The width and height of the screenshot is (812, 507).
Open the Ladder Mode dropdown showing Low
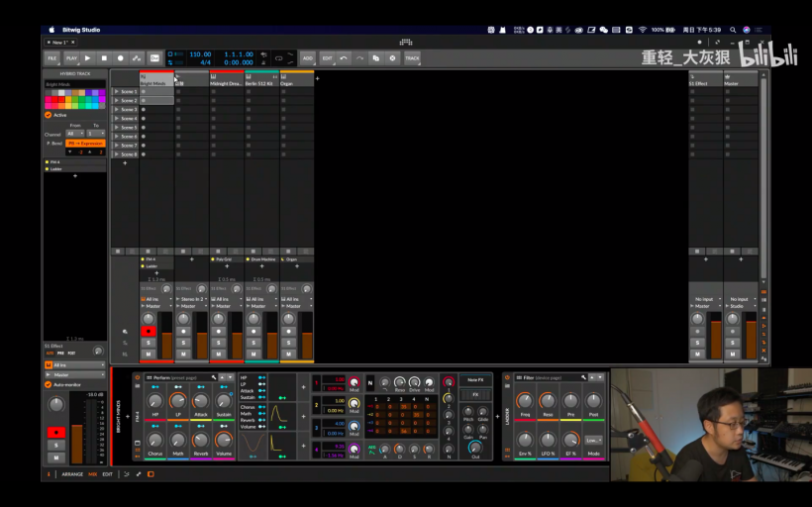click(x=593, y=441)
